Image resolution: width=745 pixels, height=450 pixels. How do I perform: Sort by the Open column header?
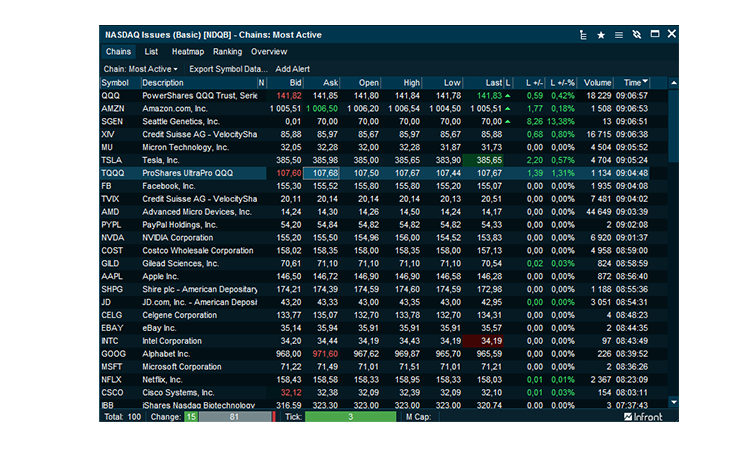pyautogui.click(x=361, y=83)
